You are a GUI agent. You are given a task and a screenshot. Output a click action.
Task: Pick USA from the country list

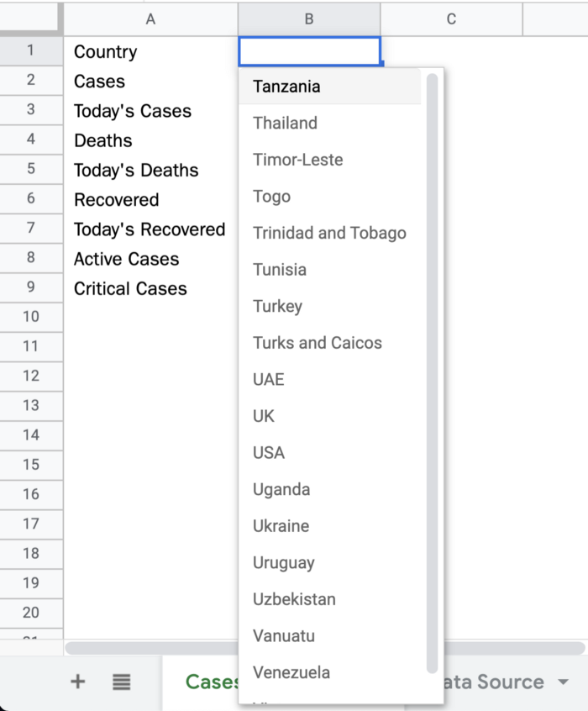269,452
